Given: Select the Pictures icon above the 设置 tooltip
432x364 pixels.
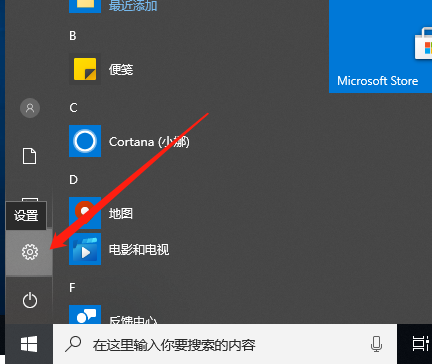Looking at the screenshot, I should click(x=30, y=199).
